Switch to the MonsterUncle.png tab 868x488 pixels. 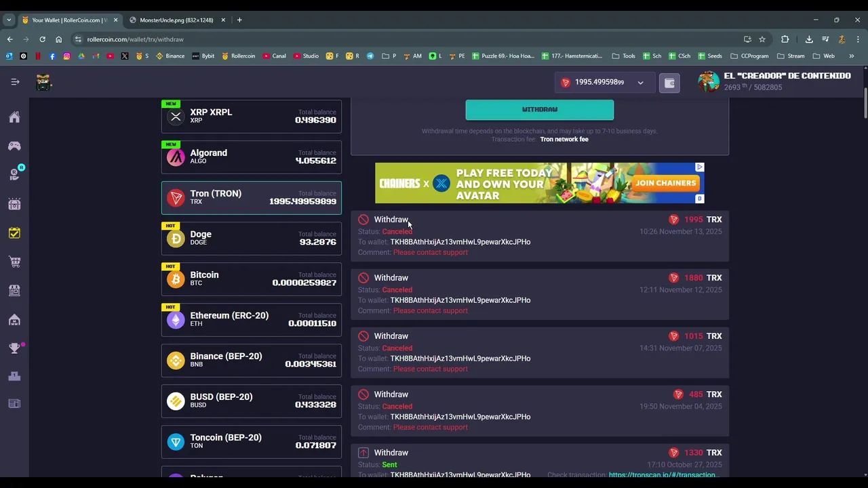176,20
